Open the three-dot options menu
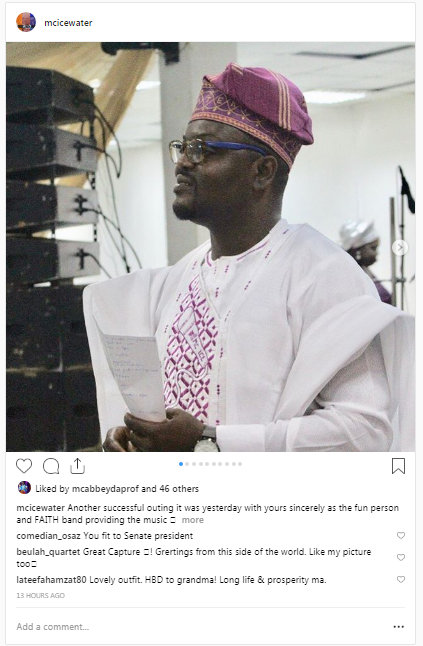 (399, 627)
